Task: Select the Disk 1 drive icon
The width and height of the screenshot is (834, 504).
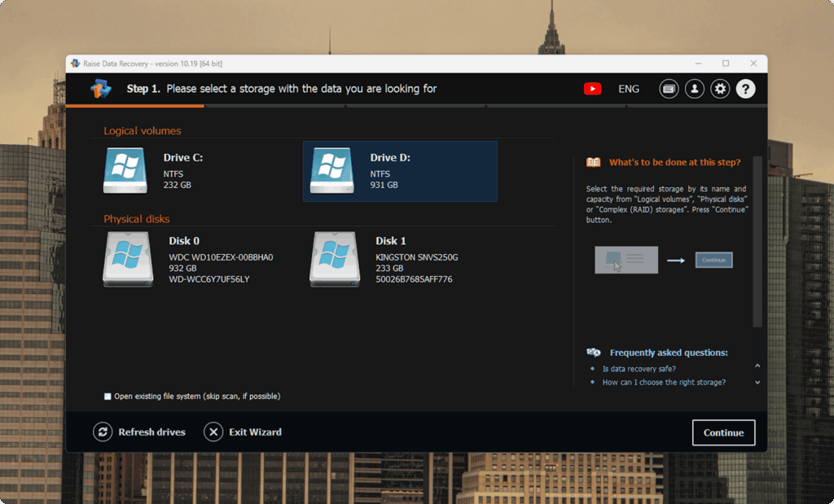Action: tap(335, 260)
